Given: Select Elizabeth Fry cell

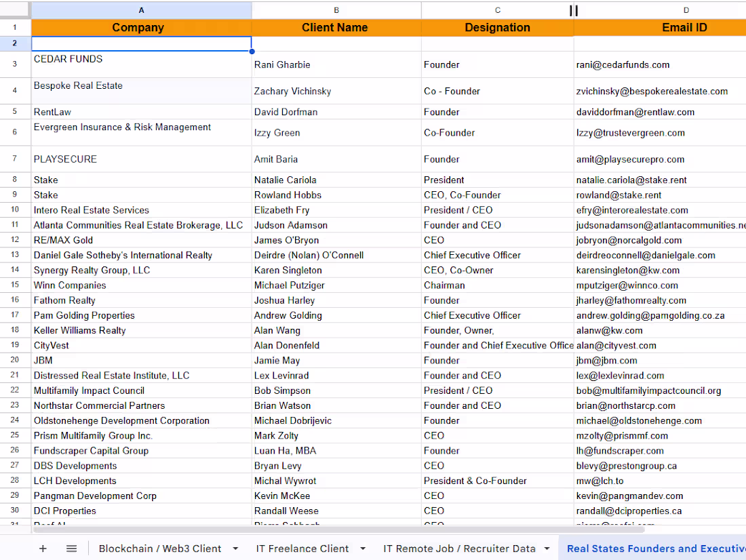Looking at the screenshot, I should pos(336,209).
